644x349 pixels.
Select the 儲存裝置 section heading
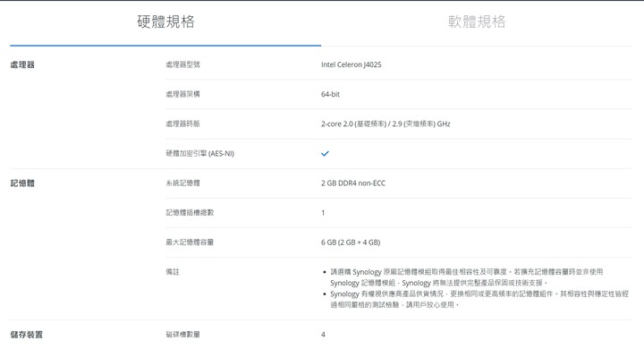(26, 334)
